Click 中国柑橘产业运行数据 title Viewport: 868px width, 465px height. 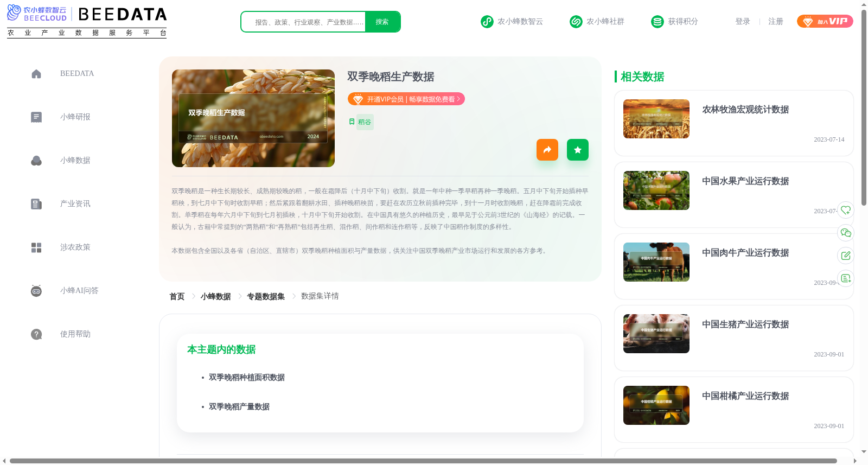pos(745,396)
